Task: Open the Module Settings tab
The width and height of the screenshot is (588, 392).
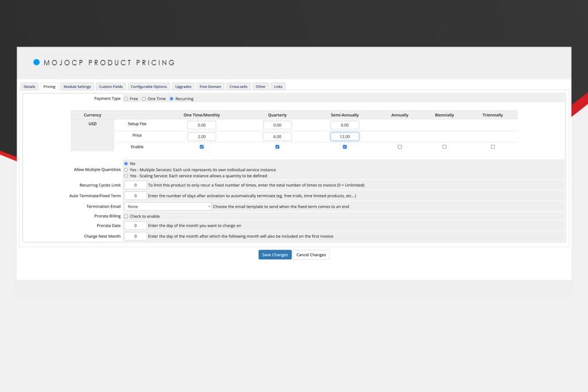Action: point(77,87)
